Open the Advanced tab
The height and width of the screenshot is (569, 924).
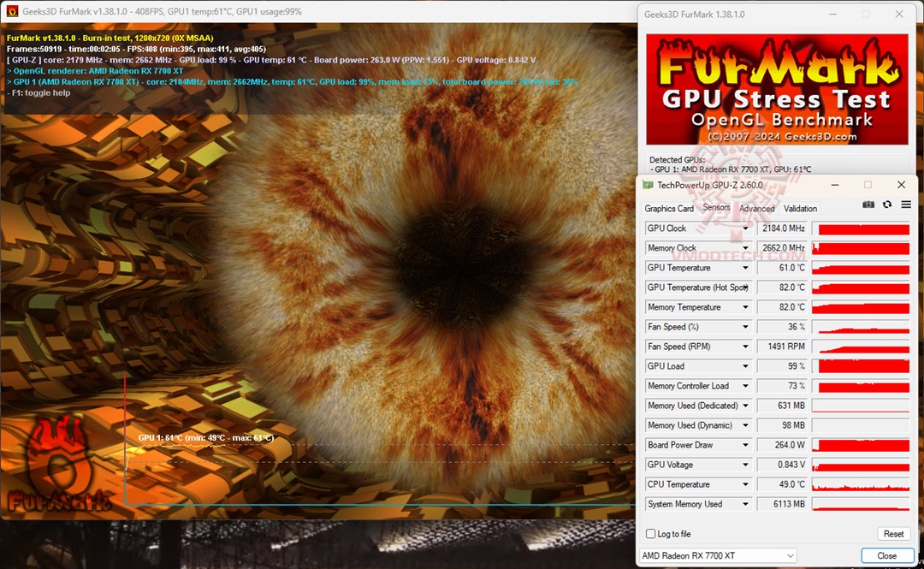pyautogui.click(x=756, y=208)
